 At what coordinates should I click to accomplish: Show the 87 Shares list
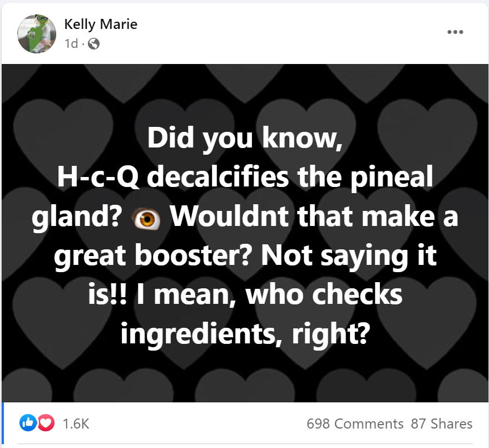(442, 424)
